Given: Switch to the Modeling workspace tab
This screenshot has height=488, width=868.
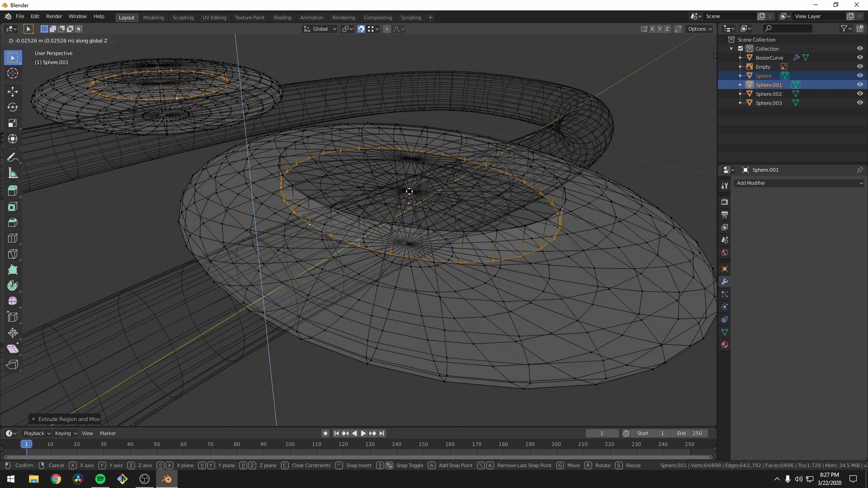Looking at the screenshot, I should pos(153,17).
